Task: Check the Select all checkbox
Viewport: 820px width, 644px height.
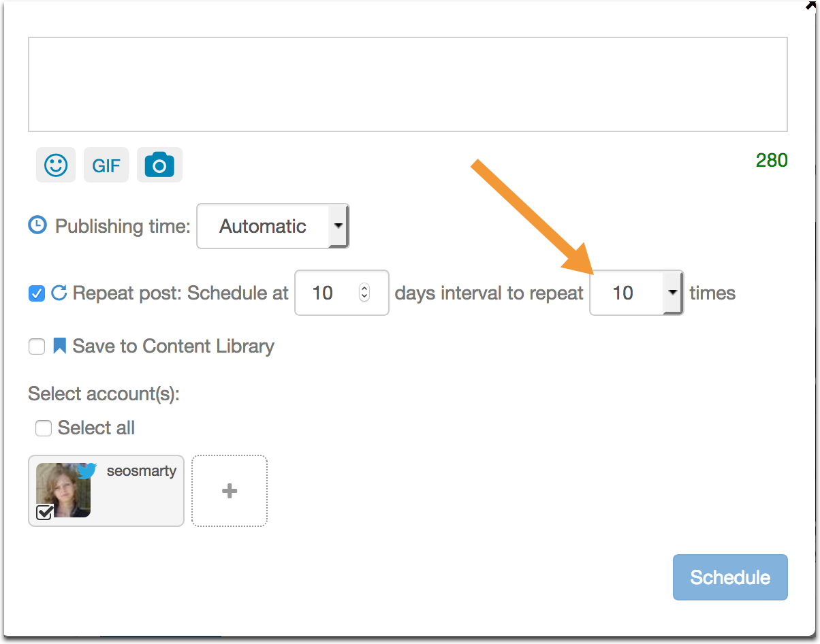Action: coord(44,428)
